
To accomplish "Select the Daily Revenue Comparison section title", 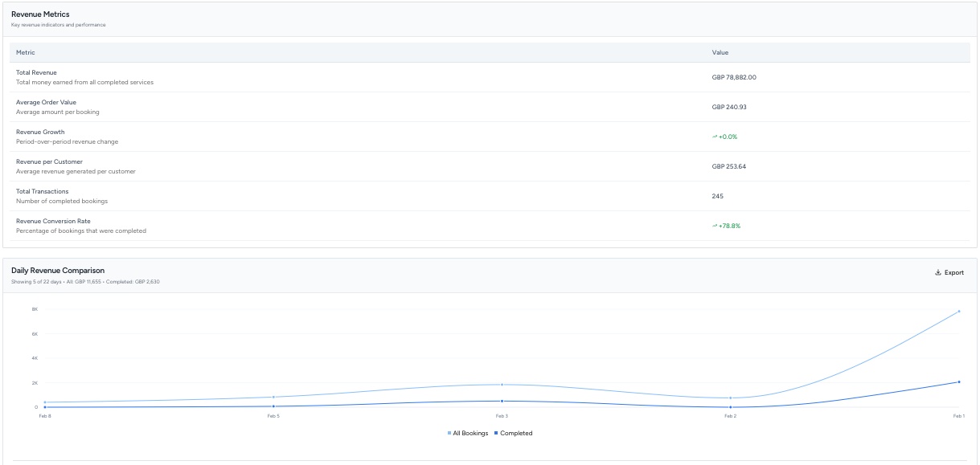I will 56,270.
